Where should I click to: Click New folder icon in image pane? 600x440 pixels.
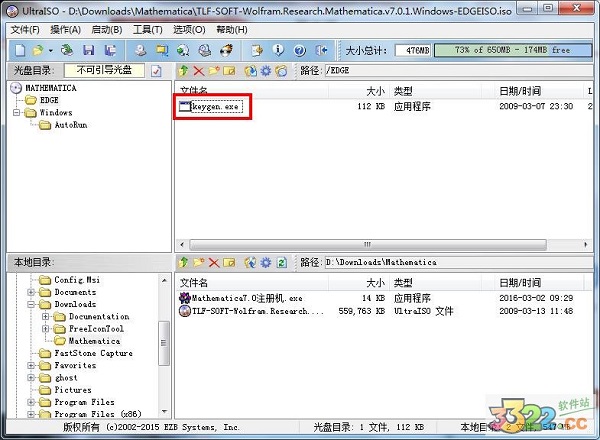pos(214,70)
